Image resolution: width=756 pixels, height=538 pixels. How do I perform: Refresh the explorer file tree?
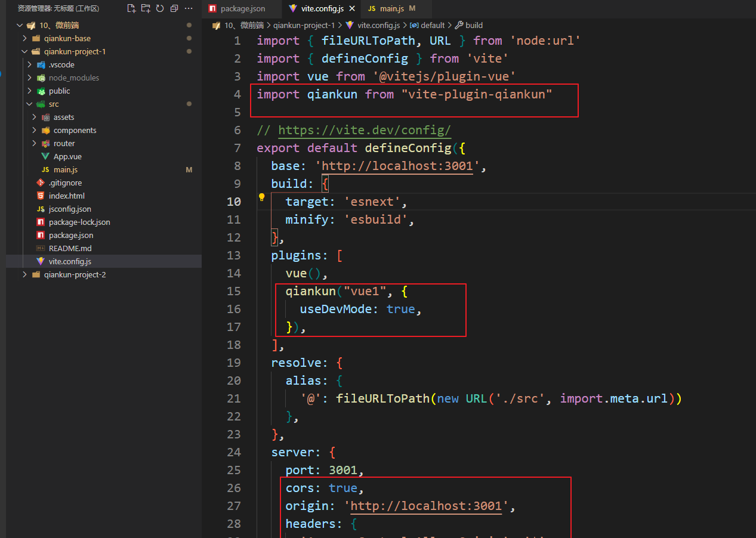(160, 8)
